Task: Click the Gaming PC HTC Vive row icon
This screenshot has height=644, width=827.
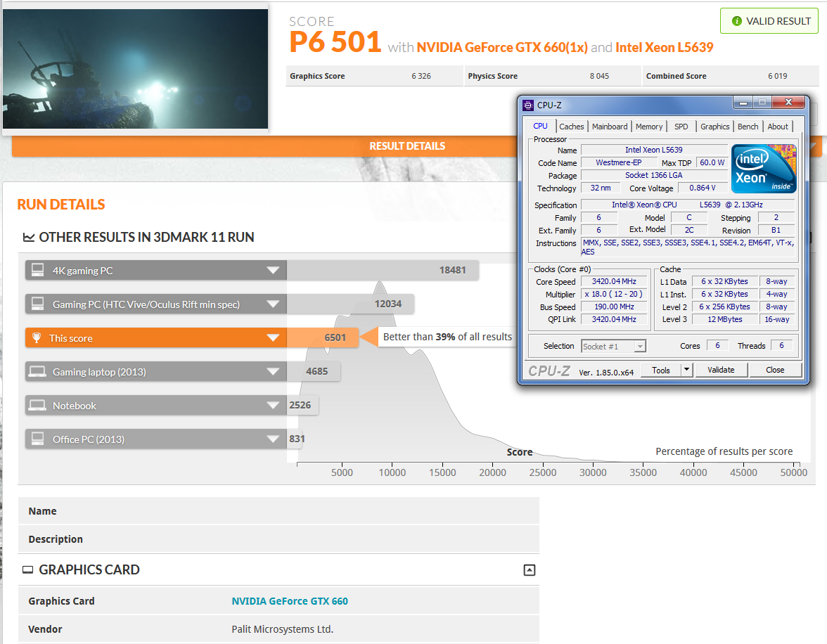Action: pyautogui.click(x=37, y=304)
